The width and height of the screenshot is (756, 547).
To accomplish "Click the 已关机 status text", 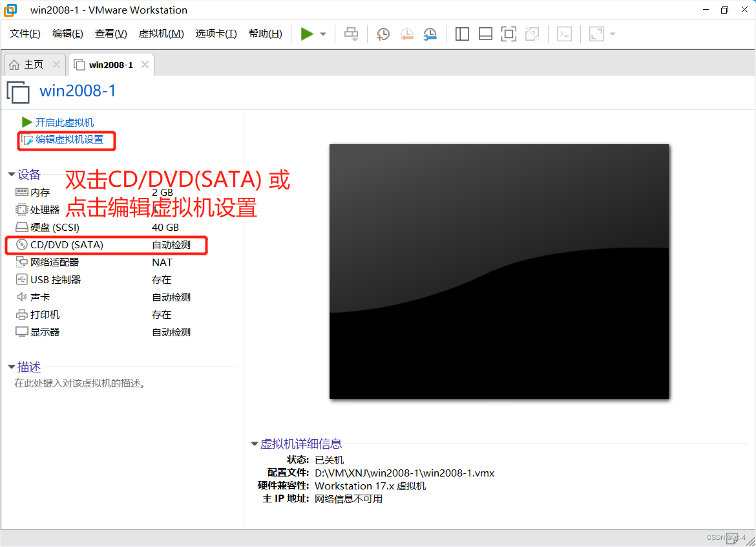I will click(330, 460).
